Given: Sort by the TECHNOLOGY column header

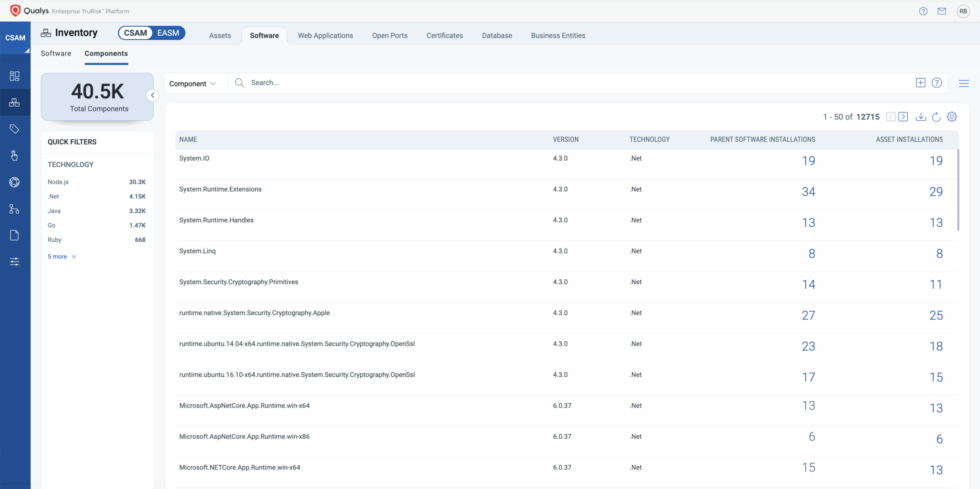Looking at the screenshot, I should (x=650, y=139).
